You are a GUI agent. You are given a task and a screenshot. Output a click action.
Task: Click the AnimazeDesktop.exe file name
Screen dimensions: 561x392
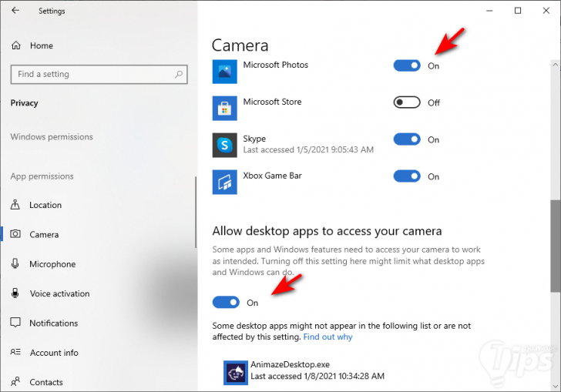[291, 364]
